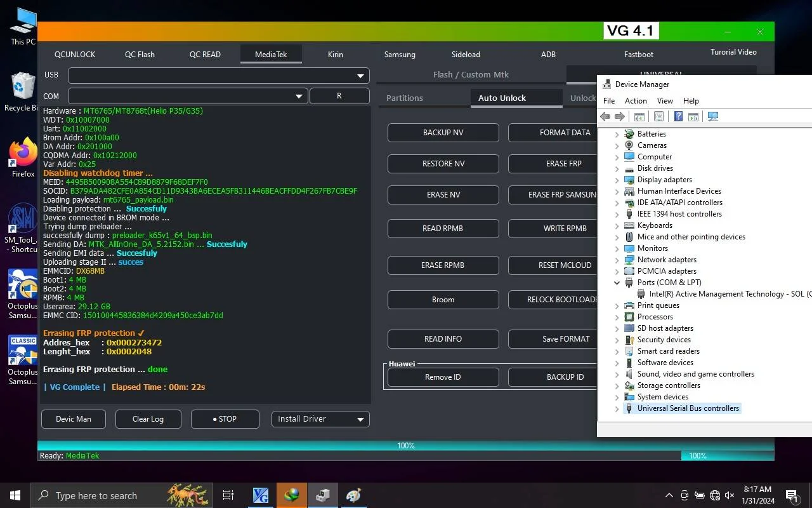The height and width of the screenshot is (508, 812).
Task: Switch to Sideload tab
Action: click(x=466, y=55)
